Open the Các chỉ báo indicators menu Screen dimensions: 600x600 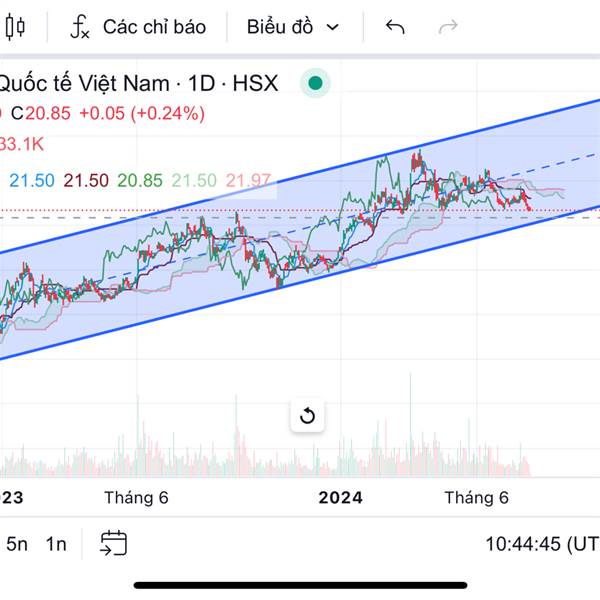(x=138, y=27)
